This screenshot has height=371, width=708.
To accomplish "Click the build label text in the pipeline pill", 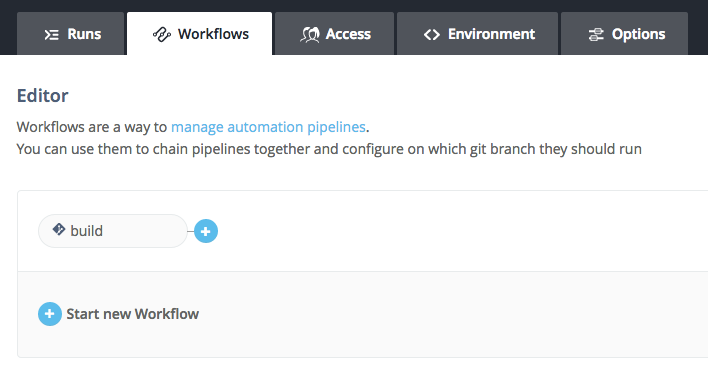I will 87,231.
